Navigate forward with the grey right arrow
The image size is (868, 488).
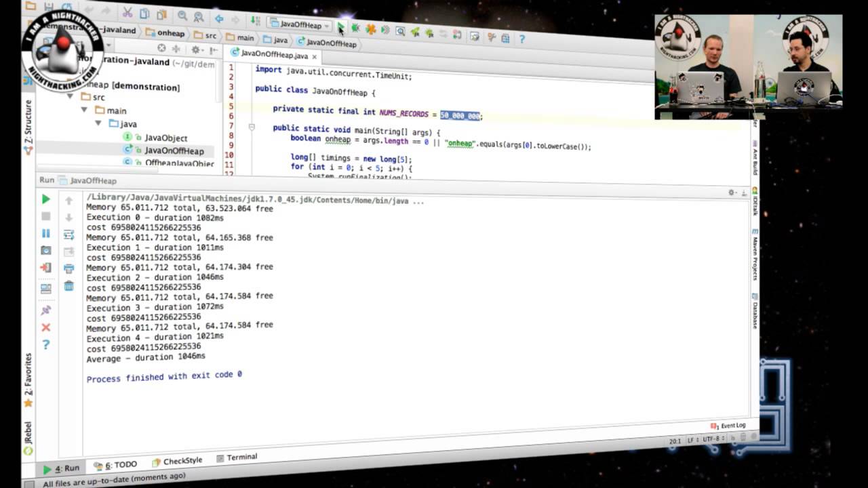pos(235,20)
